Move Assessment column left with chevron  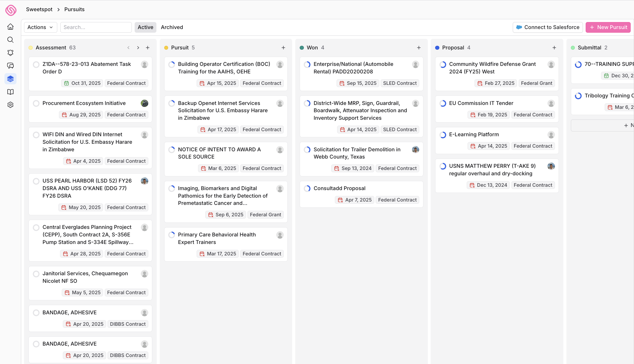[128, 48]
